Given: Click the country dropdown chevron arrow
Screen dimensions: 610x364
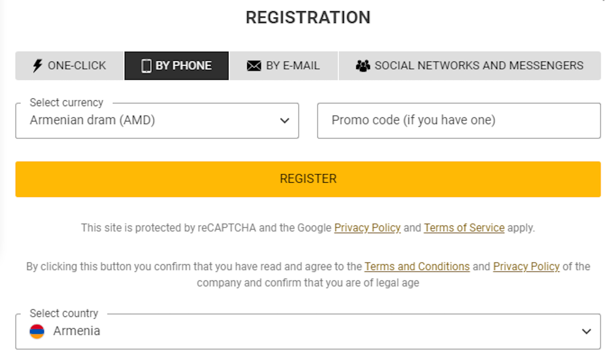Looking at the screenshot, I should pyautogui.click(x=586, y=332).
